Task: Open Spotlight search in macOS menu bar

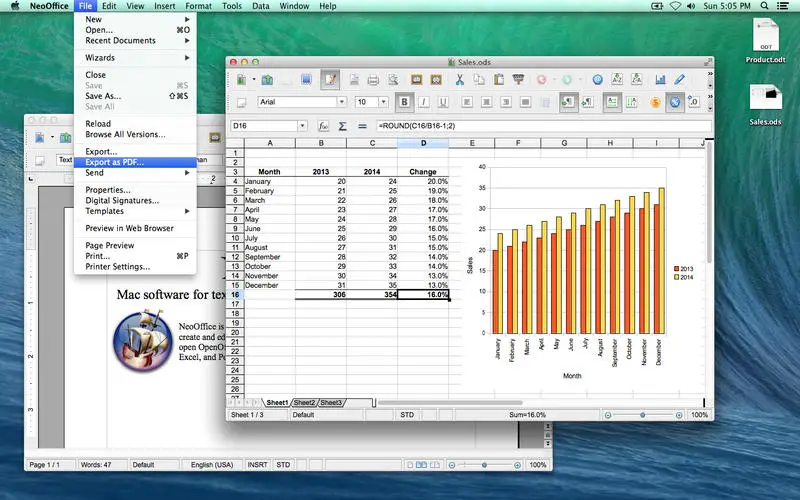Action: (x=764, y=6)
